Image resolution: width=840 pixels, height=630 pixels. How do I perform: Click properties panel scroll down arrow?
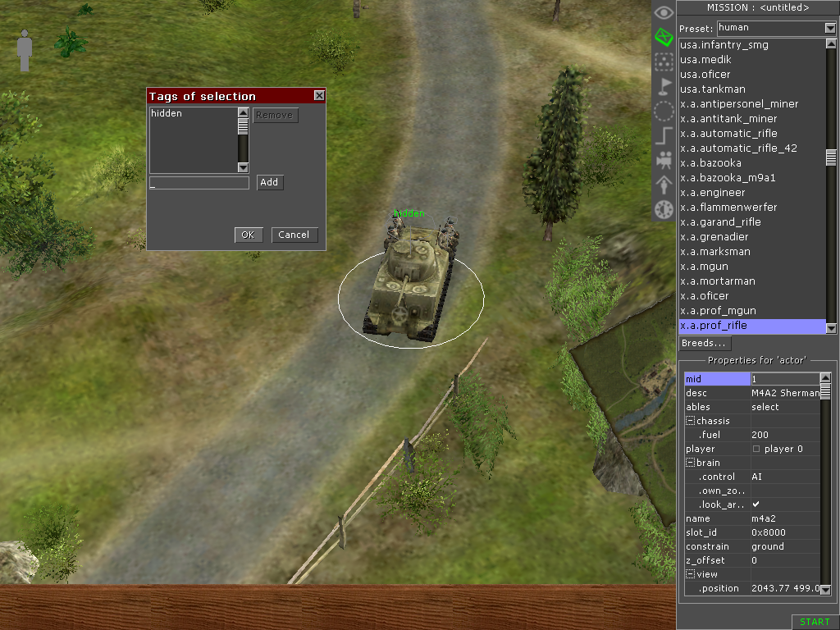825,590
